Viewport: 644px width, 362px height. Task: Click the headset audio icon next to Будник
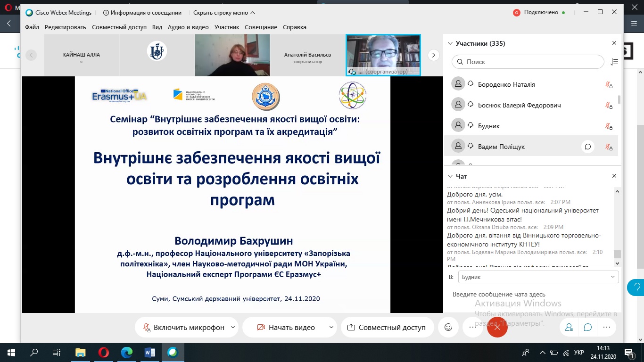coord(471,126)
